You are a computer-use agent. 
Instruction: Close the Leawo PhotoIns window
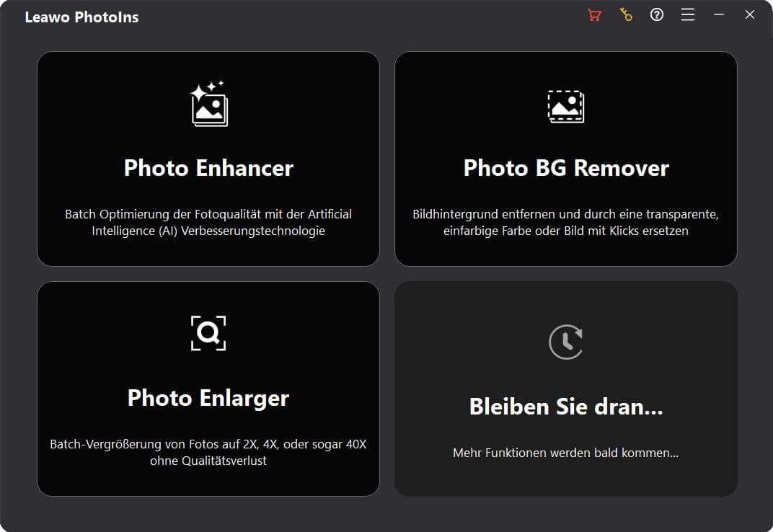tap(750, 15)
